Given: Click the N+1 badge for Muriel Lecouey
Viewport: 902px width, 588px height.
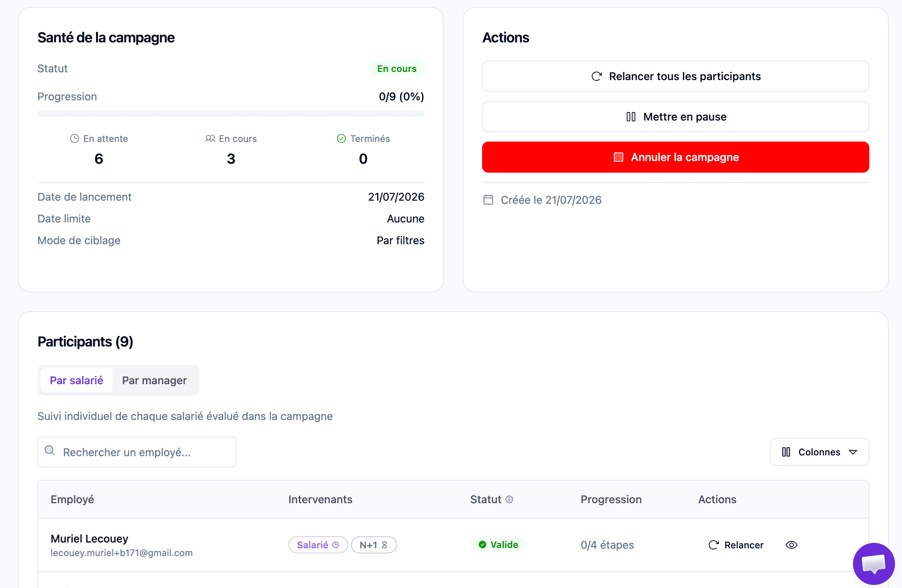Looking at the screenshot, I should (x=374, y=545).
